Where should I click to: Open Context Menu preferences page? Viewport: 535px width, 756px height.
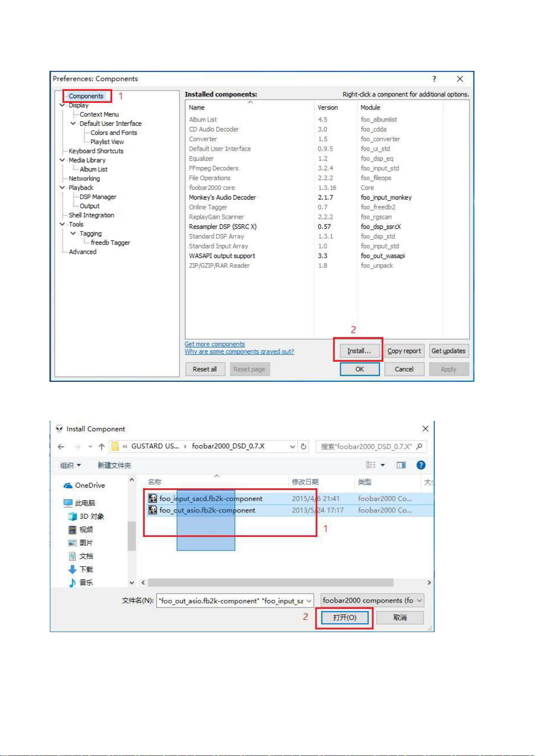99,114
